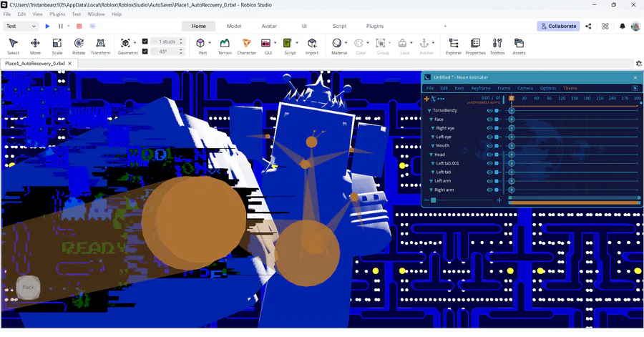Pick the Rotate tool
Viewport: 644px width, 337px height.
pyautogui.click(x=79, y=47)
